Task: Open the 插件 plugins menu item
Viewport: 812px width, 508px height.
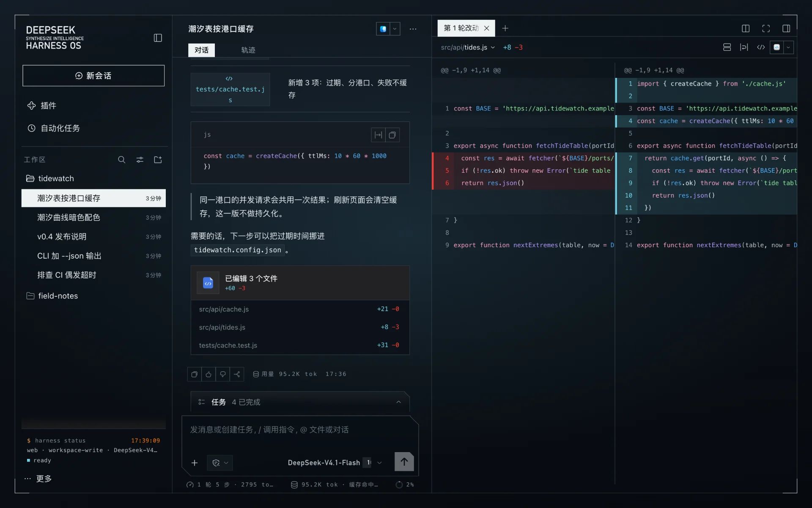Action: [x=93, y=106]
